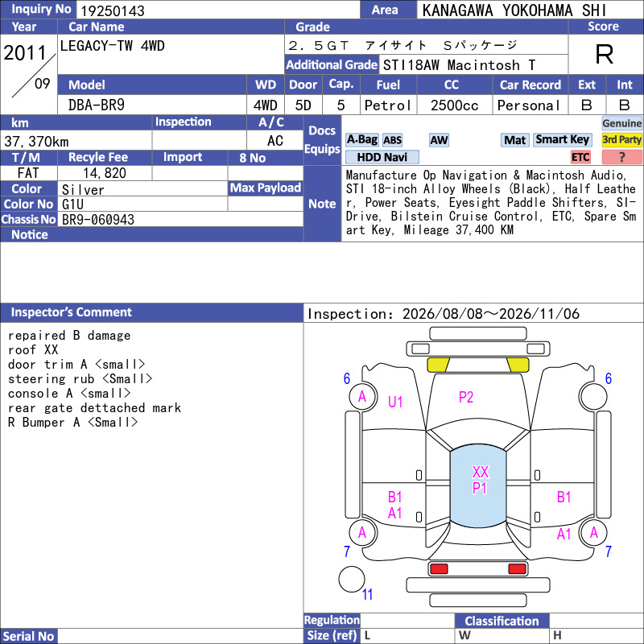Click the P1 mark on the roof
Viewport: 644px width, 644px height.
click(x=479, y=489)
